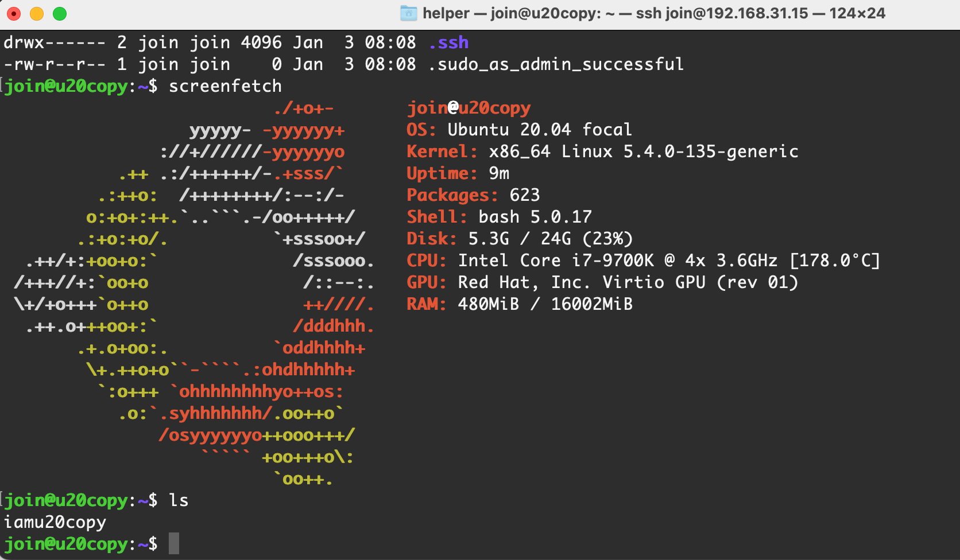
Task: Click the 'GPU:' label
Action: pos(427,282)
